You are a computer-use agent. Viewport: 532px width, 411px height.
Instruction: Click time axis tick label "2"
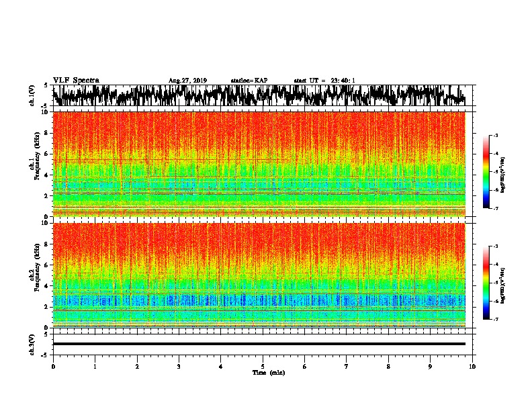tap(137, 367)
